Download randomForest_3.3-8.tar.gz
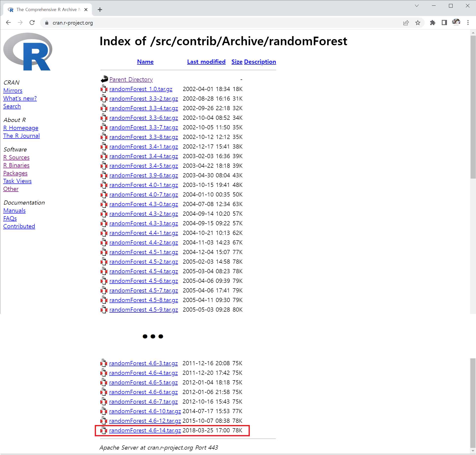 [143, 137]
